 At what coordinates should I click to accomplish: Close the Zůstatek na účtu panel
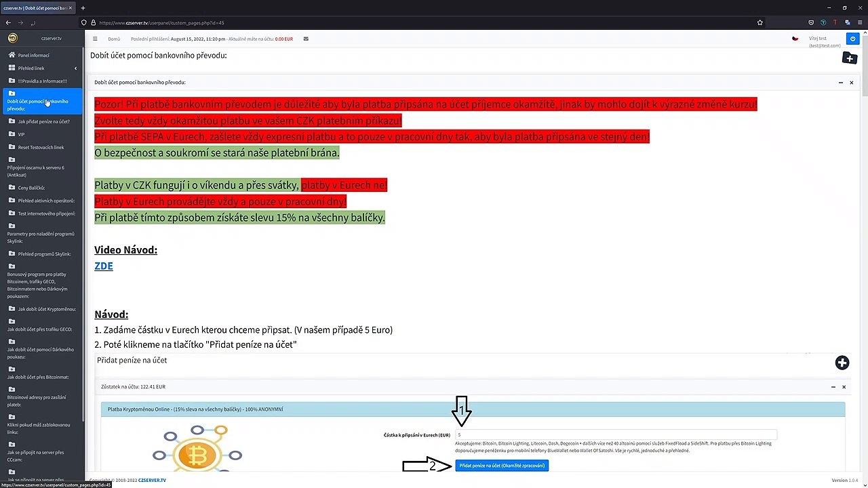[x=844, y=387]
